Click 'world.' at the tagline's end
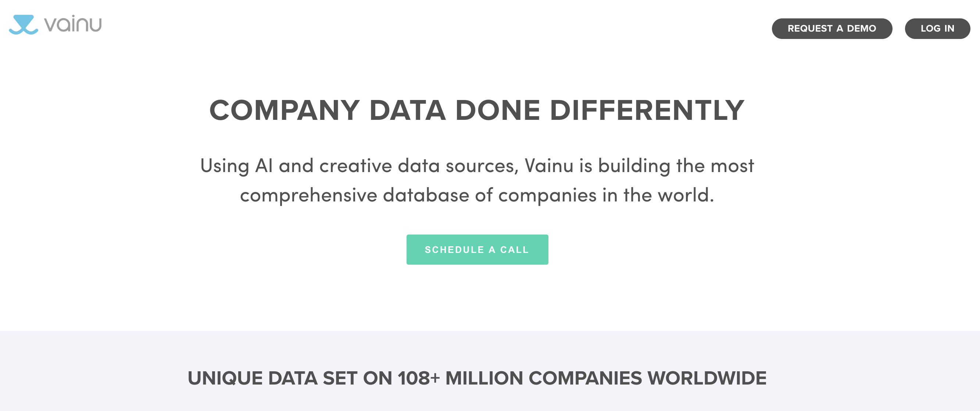Screen dimensions: 980x411 tap(686, 195)
